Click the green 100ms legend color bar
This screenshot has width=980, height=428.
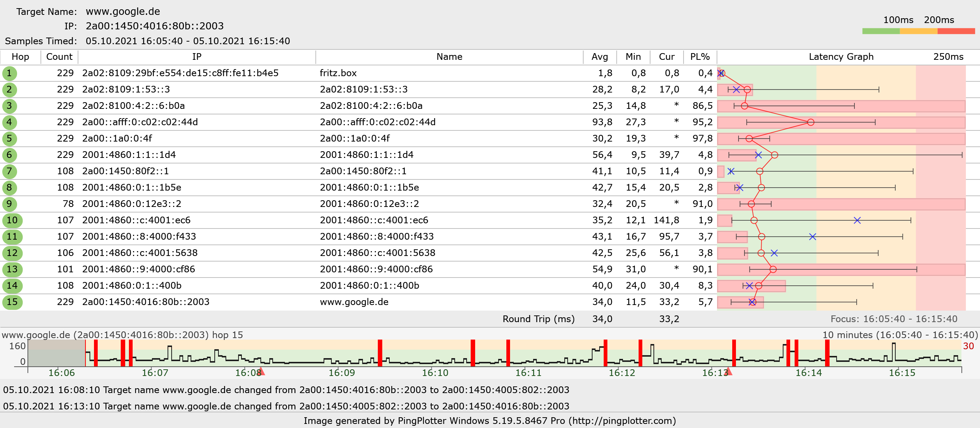click(880, 31)
